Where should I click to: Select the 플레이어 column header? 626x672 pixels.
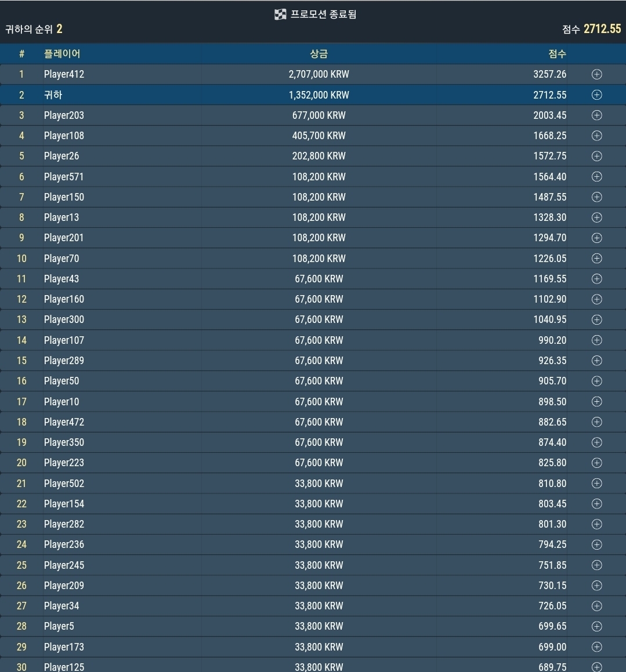pos(61,53)
